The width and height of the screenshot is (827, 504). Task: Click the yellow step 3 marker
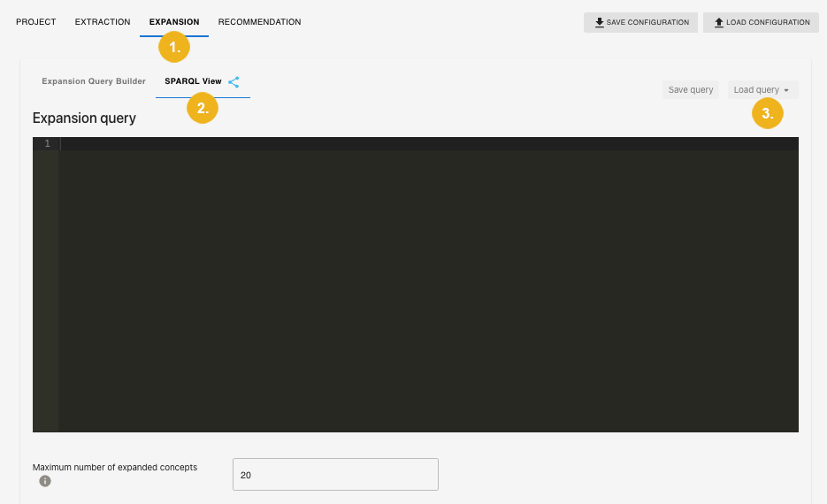click(767, 113)
